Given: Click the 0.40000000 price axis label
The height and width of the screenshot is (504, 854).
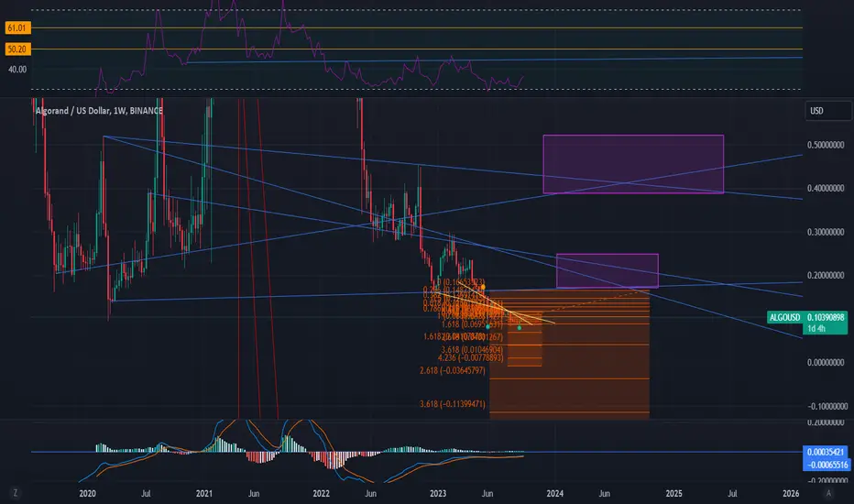Looking at the screenshot, I should pos(826,188).
